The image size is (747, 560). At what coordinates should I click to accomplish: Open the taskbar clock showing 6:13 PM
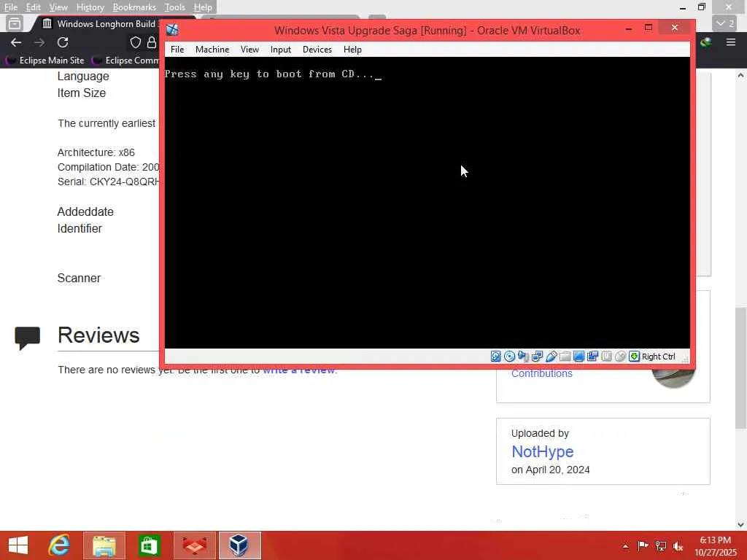tap(715, 546)
